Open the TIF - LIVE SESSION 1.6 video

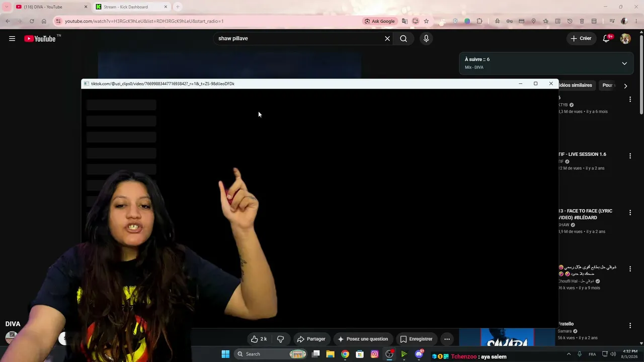click(582, 154)
